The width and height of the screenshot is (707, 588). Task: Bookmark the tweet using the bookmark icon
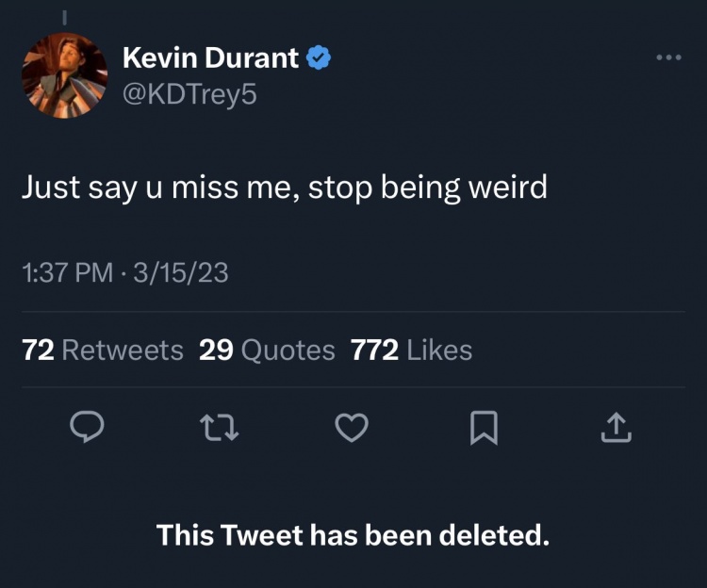coord(484,428)
